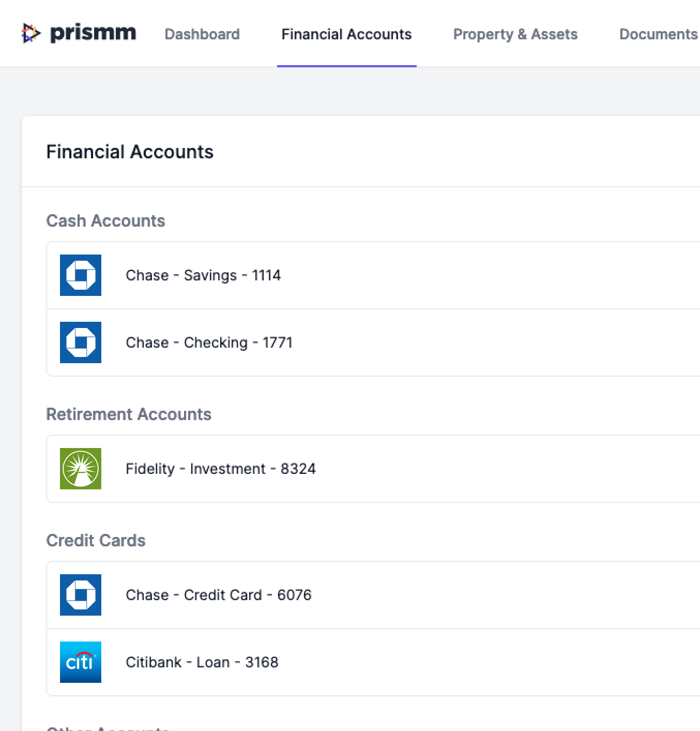This screenshot has width=700, height=731.
Task: Select the Financial Accounts nav item
Action: (x=346, y=34)
